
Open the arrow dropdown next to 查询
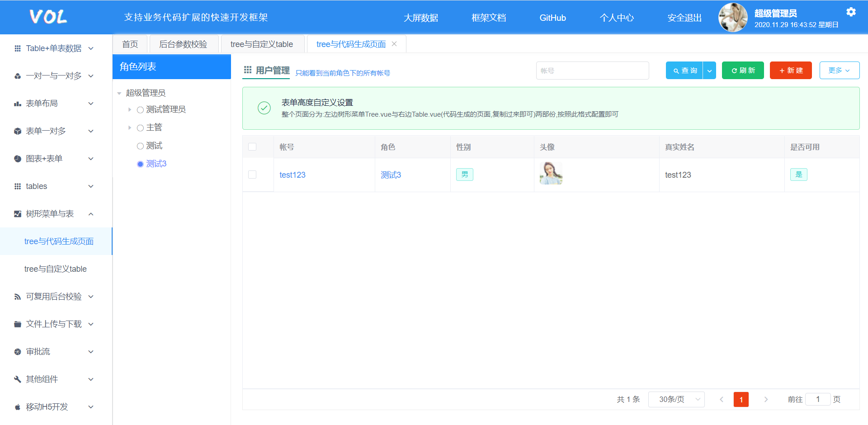click(x=709, y=71)
